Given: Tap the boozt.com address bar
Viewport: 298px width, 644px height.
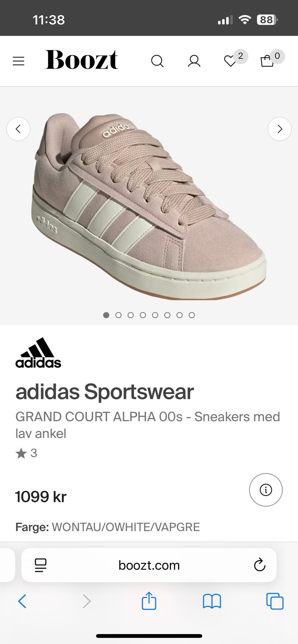Looking at the screenshot, I should (149, 565).
